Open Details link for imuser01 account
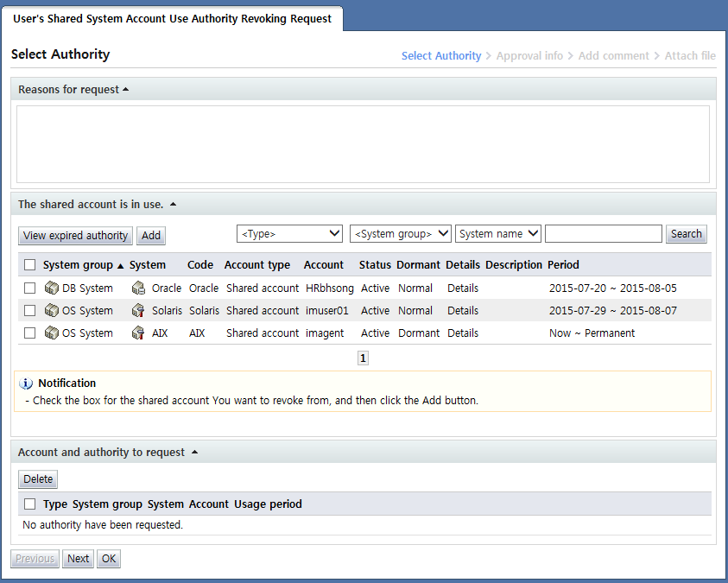Image resolution: width=728 pixels, height=583 pixels. 462,311
